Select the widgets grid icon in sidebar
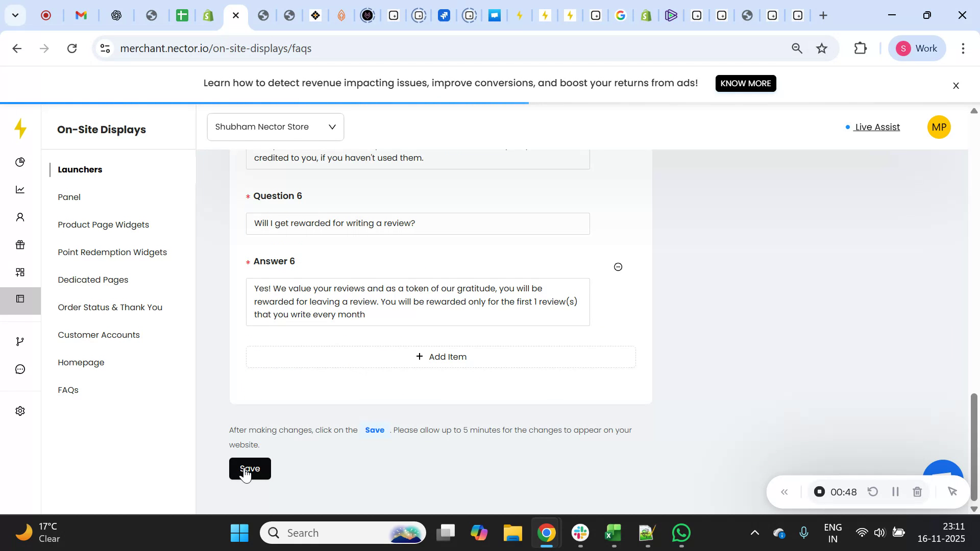Image resolution: width=980 pixels, height=551 pixels. click(20, 272)
